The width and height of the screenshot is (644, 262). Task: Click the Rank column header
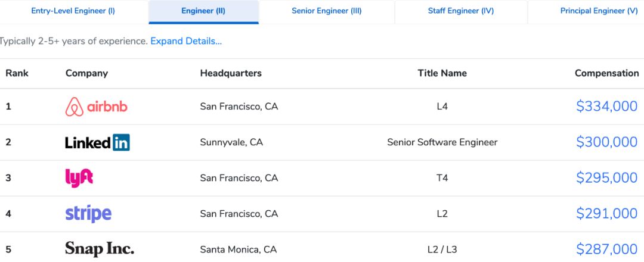[x=17, y=73]
